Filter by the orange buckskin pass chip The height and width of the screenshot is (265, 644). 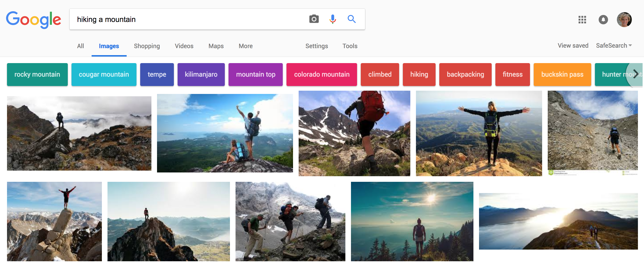point(562,75)
